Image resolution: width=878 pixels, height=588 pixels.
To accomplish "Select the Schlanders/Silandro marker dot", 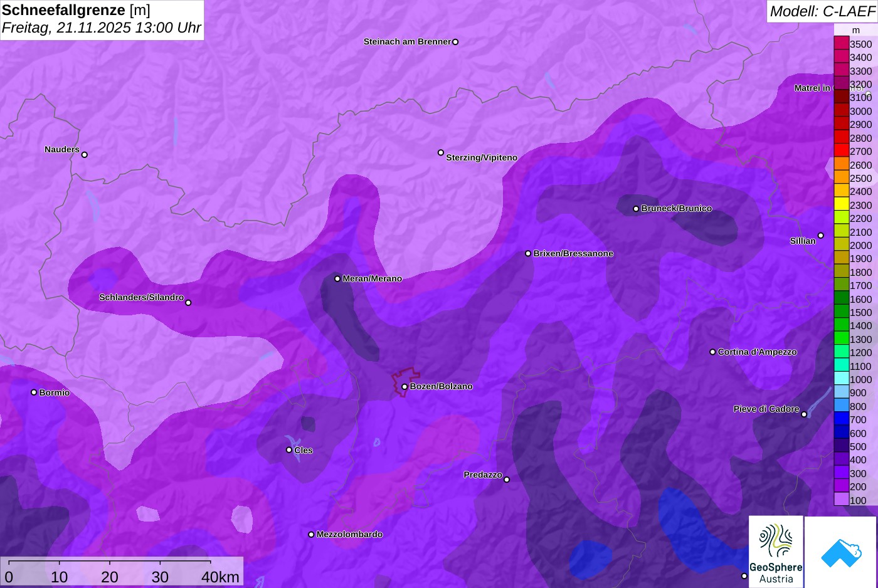I will [x=188, y=303].
